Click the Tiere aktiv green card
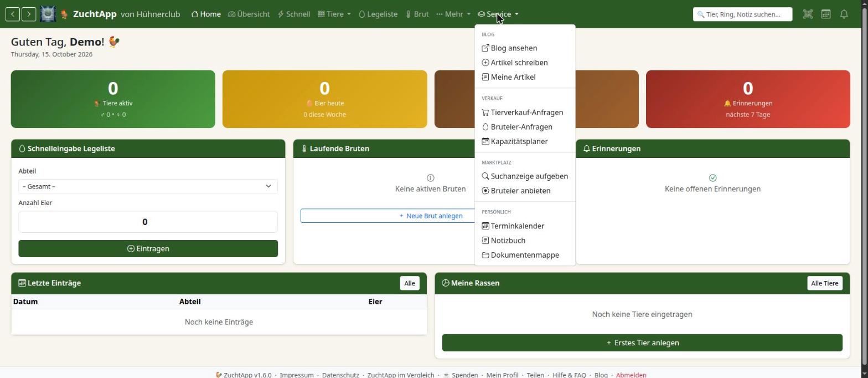This screenshot has height=378, width=868. tap(113, 99)
